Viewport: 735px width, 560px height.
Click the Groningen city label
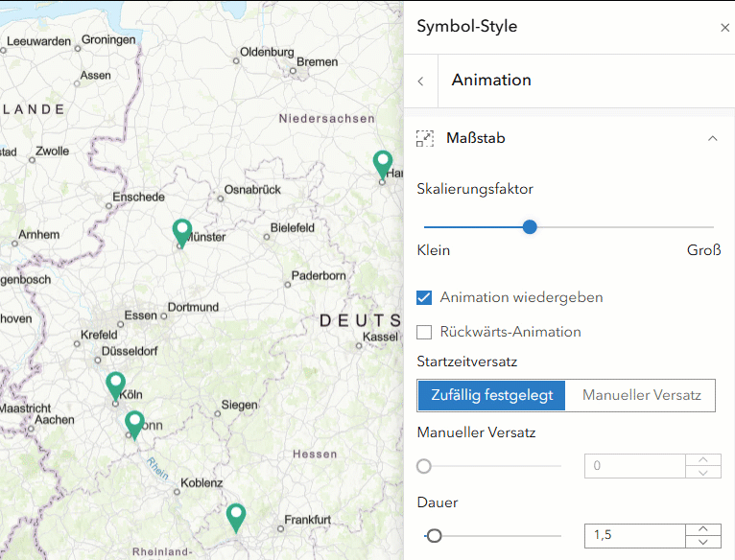108,40
